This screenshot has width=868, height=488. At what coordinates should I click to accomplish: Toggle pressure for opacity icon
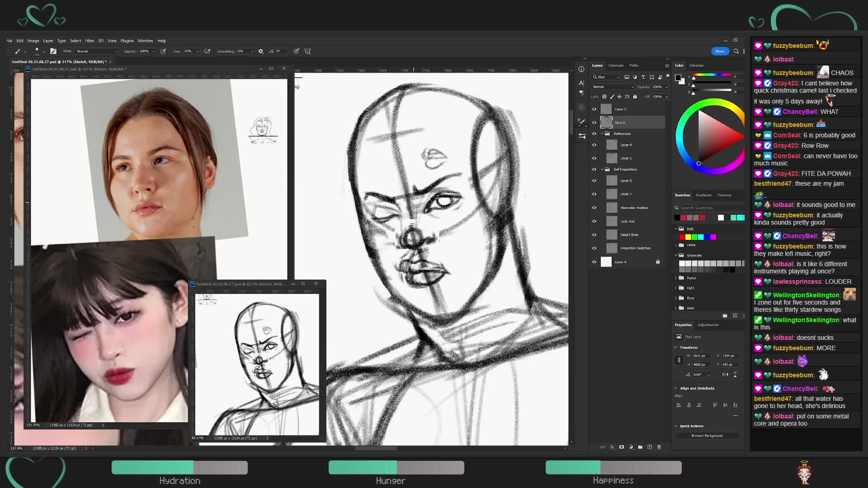click(x=163, y=51)
